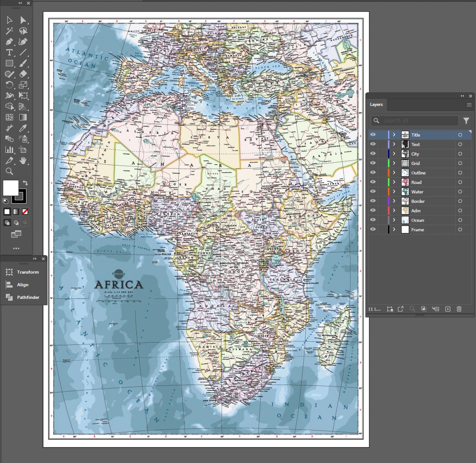Set fill to None swatch
476x463 pixels.
(25, 212)
